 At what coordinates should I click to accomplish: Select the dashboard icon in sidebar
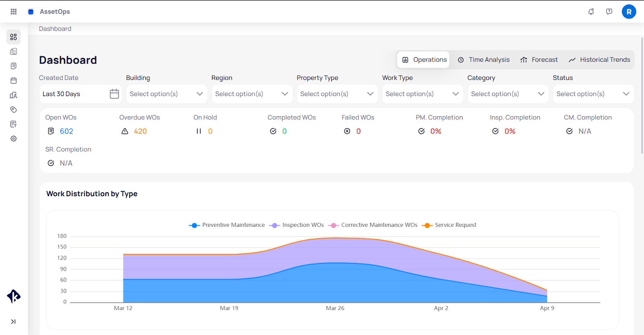tap(14, 37)
